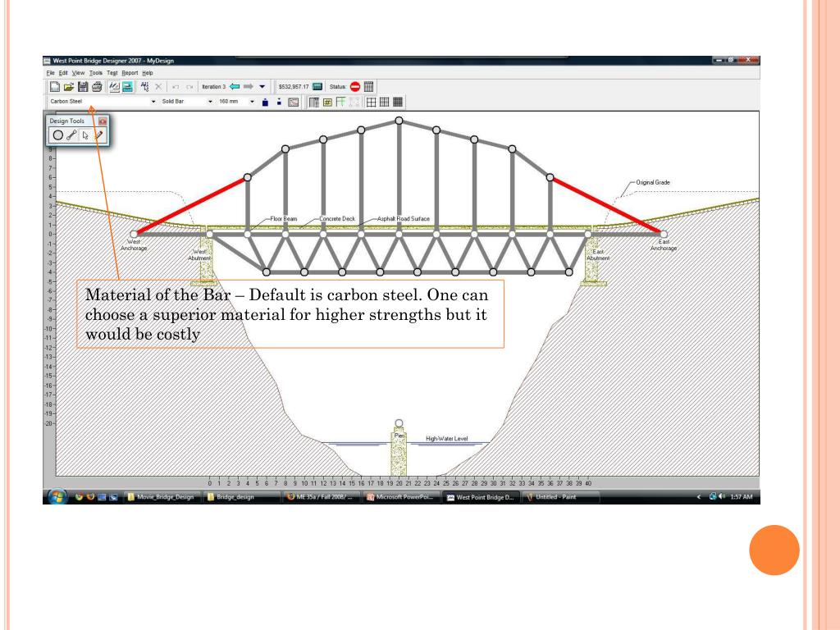The image size is (840, 630).
Task: Open cost calculations report icon
Action: coord(317,86)
